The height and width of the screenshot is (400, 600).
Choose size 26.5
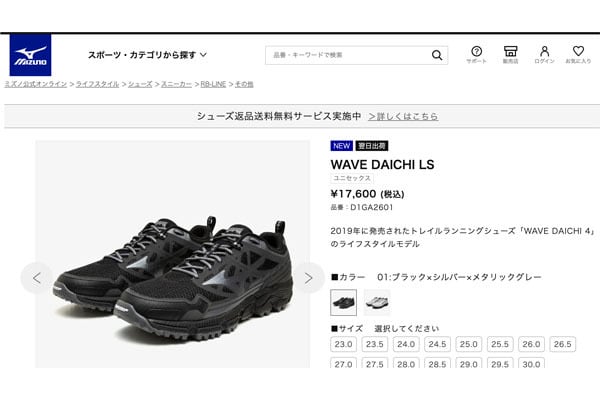562,344
